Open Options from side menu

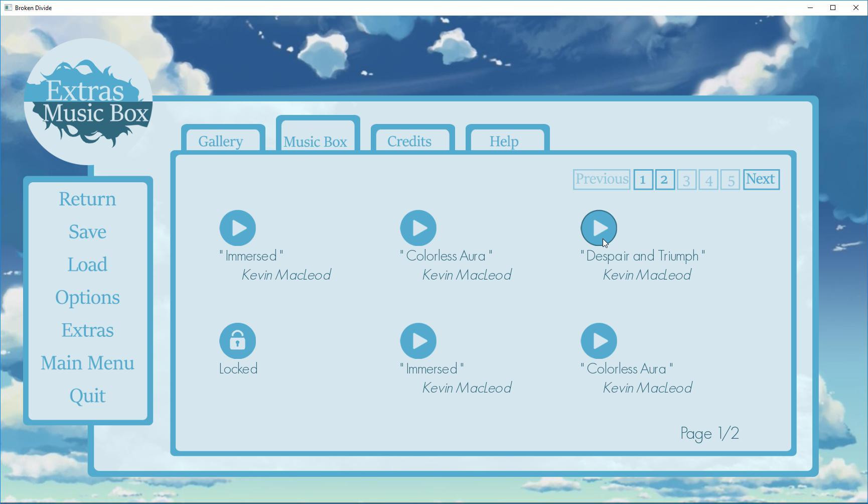[87, 298]
